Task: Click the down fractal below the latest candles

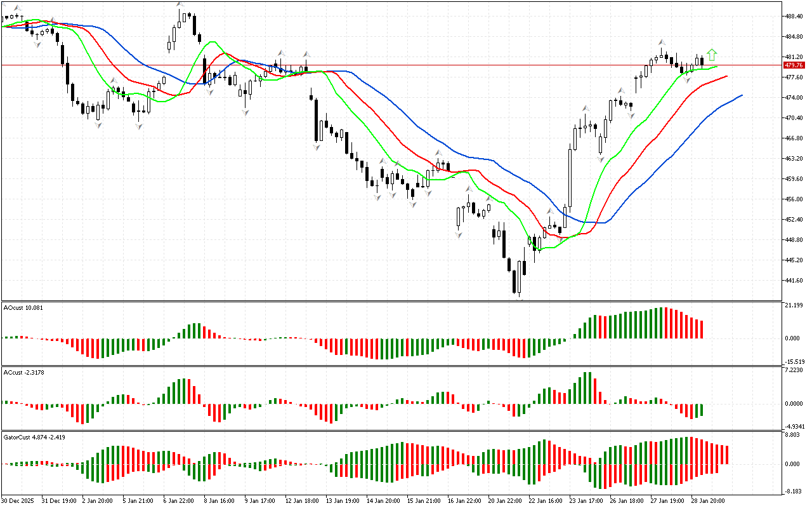Action: (687, 79)
